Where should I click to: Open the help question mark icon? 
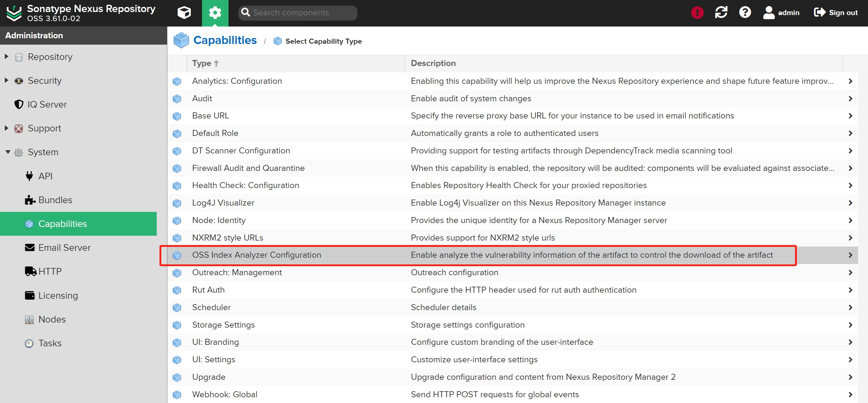pyautogui.click(x=745, y=13)
